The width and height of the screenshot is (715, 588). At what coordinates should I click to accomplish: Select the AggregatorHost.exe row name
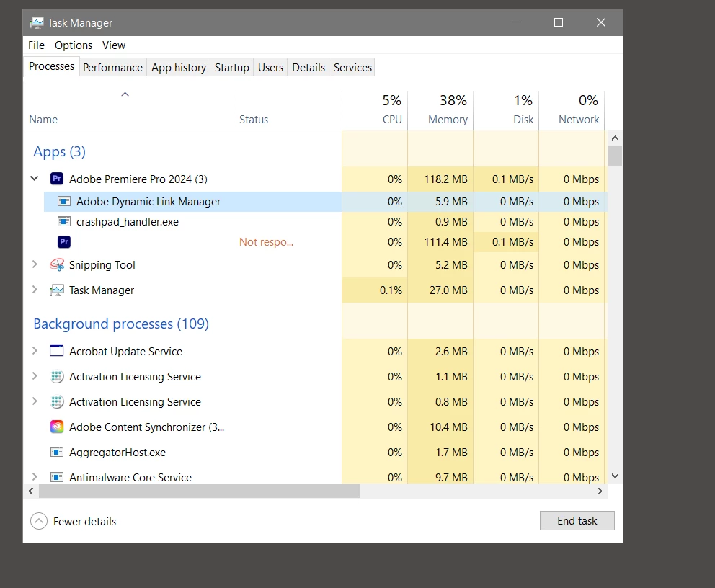tap(117, 452)
